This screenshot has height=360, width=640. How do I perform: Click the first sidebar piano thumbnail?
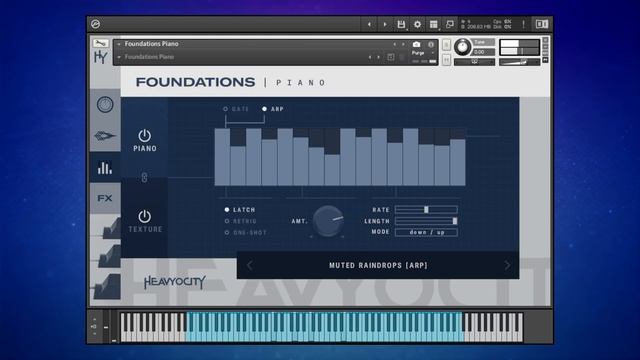107,227
